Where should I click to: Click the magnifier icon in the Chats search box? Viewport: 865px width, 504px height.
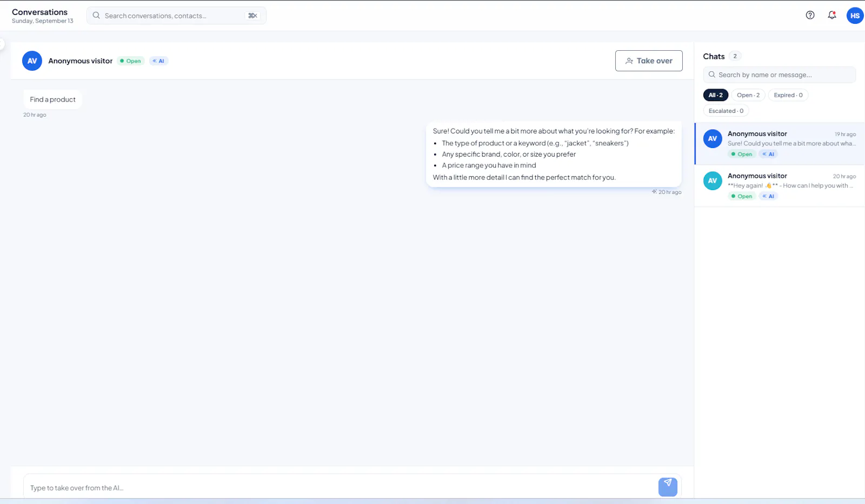712,75
